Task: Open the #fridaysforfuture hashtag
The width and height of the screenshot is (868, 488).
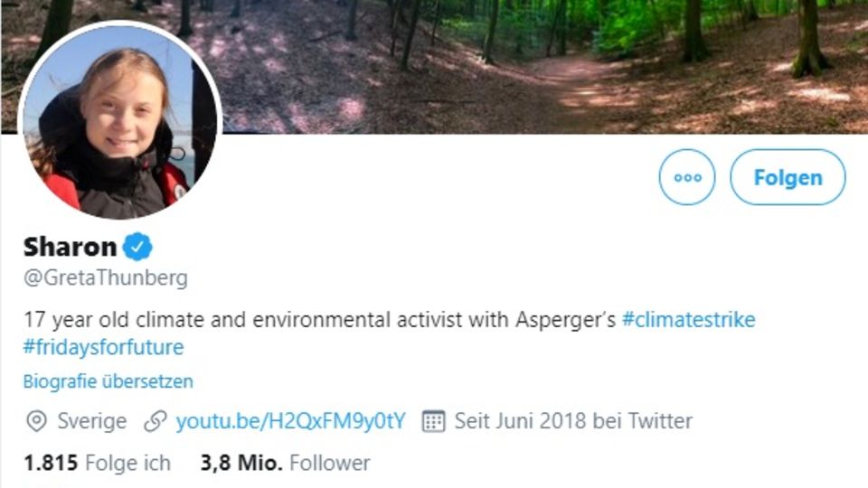Action: pos(103,347)
